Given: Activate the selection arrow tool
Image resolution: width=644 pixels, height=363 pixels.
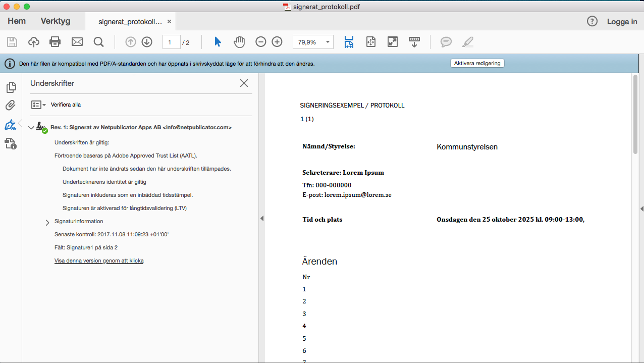Looking at the screenshot, I should click(218, 42).
